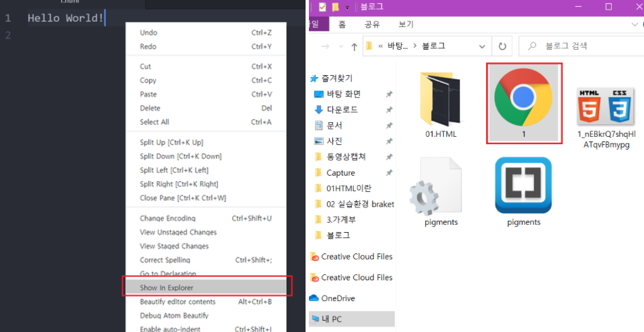
Task: Choose Close Pane in the context menu
Action: pos(205,198)
